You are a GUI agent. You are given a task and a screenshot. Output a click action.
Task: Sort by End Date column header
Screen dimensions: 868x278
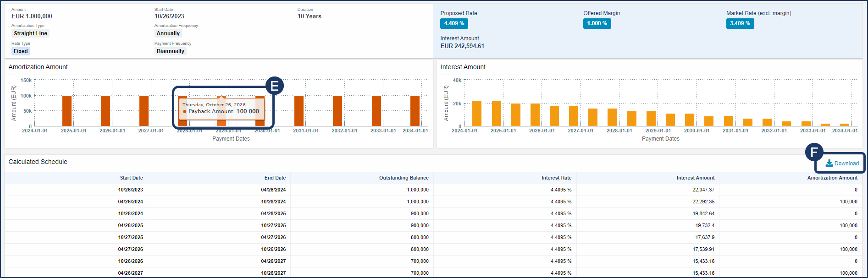tap(275, 178)
